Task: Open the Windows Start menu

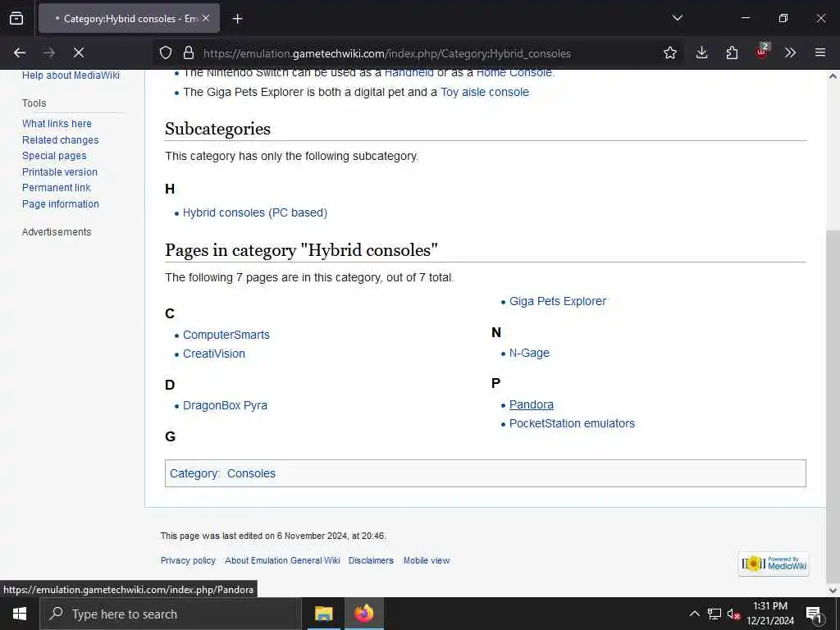Action: click(20, 614)
